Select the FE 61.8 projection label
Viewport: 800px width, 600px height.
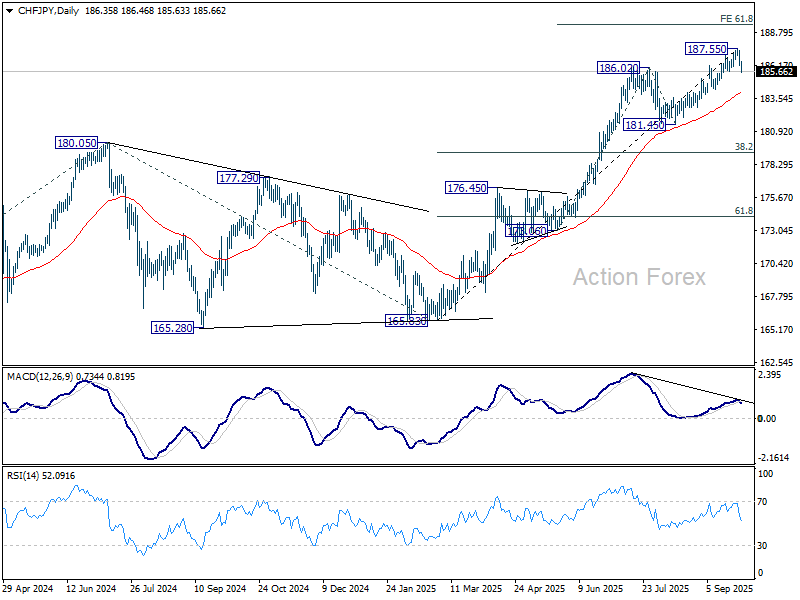click(736, 19)
